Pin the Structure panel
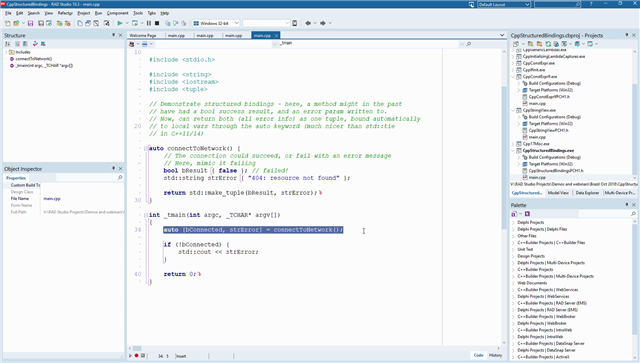Viewport: 640px width, 363px height. [113, 35]
